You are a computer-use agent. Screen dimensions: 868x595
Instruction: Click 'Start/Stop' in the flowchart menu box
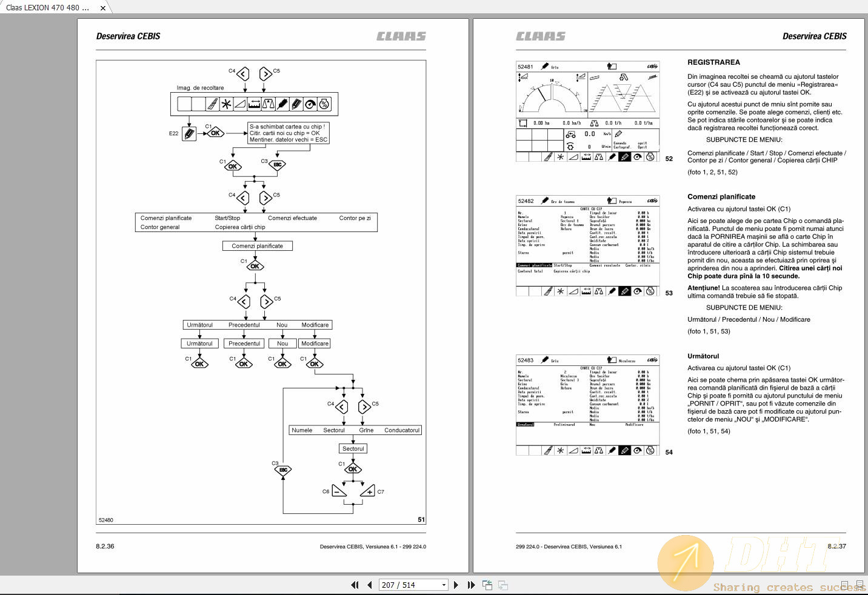point(227,218)
